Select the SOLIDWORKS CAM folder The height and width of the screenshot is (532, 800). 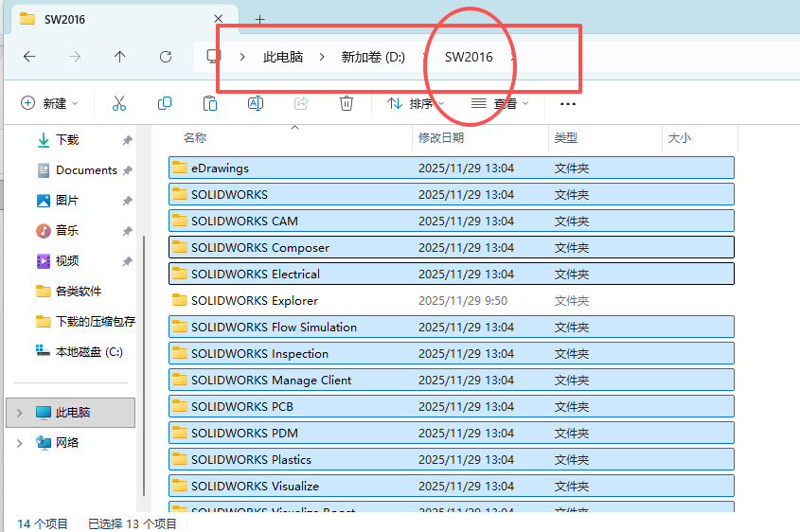(452, 221)
